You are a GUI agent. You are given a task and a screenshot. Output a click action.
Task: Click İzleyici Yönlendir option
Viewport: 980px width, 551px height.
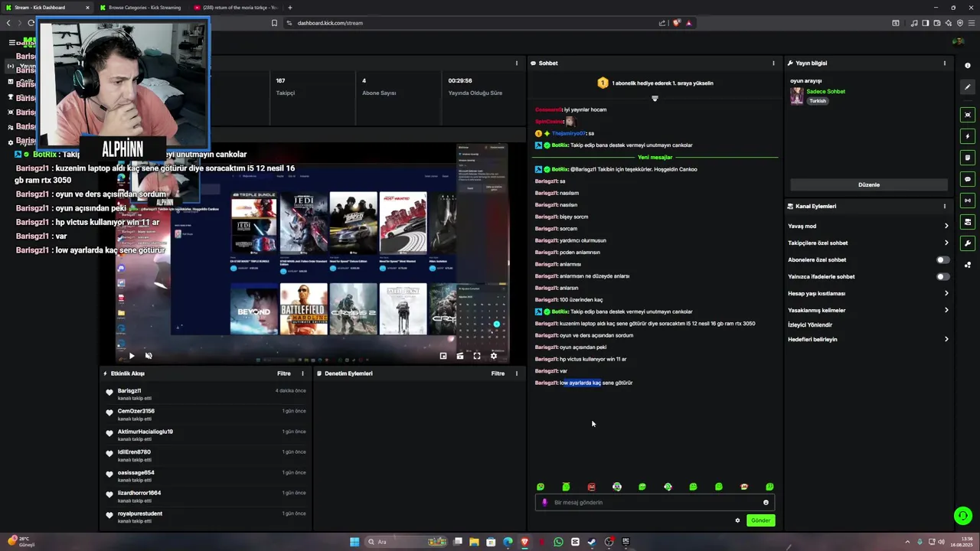pos(810,324)
